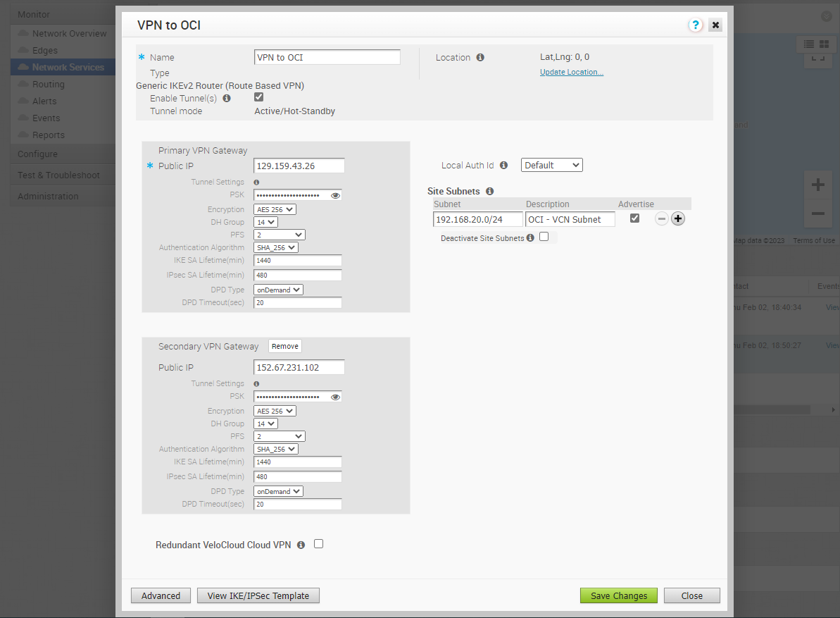Screen dimensions: 840x618
Task: Open the Local Auth Id dropdown
Action: [x=552, y=165]
